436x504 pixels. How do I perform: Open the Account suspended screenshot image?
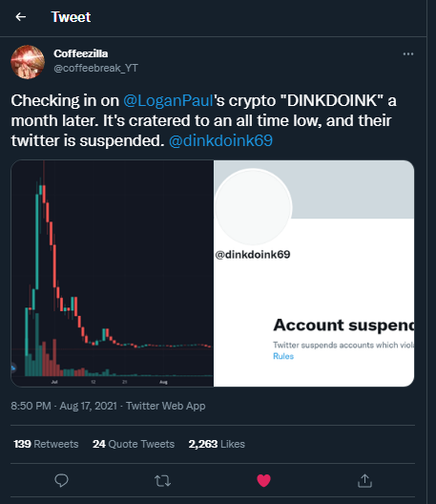tap(314, 273)
